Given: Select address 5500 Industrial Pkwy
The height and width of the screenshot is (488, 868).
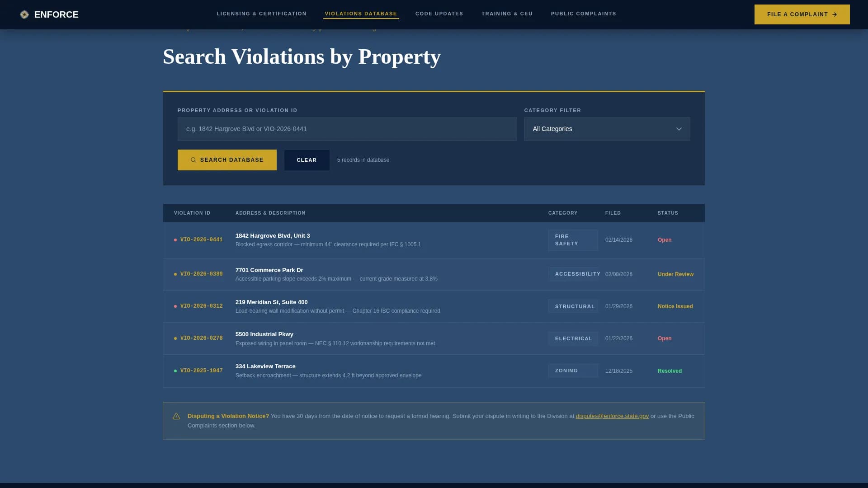Looking at the screenshot, I should [x=264, y=334].
